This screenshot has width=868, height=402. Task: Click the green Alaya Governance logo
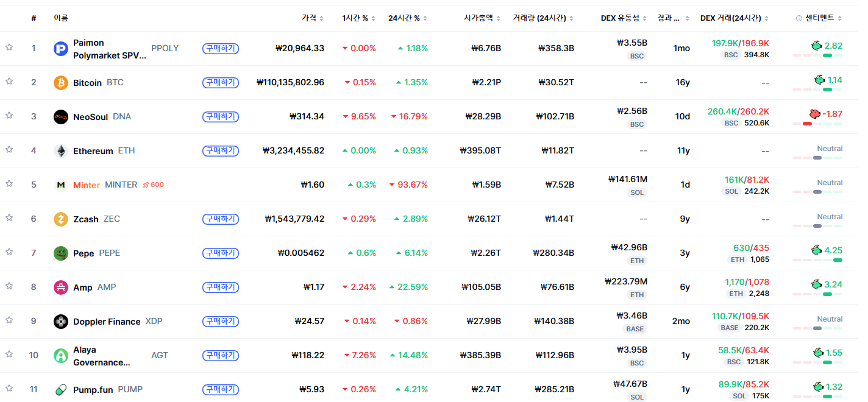tap(61, 356)
